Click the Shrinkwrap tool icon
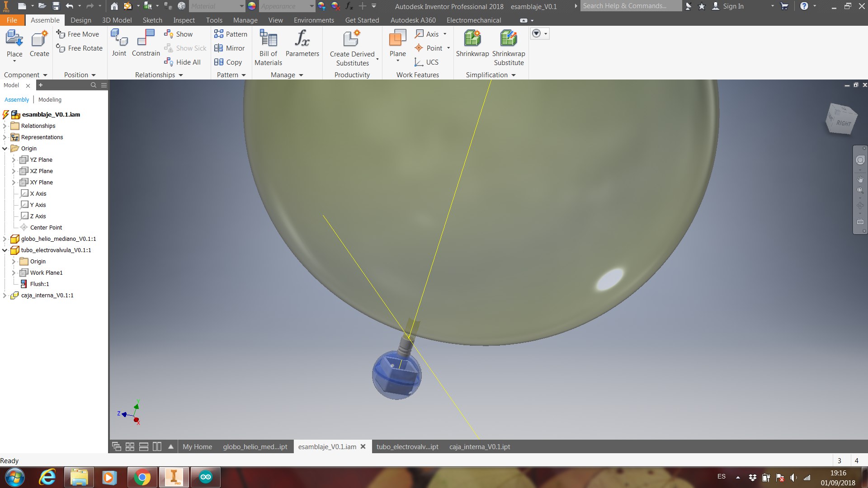The height and width of the screenshot is (488, 868). tap(472, 39)
